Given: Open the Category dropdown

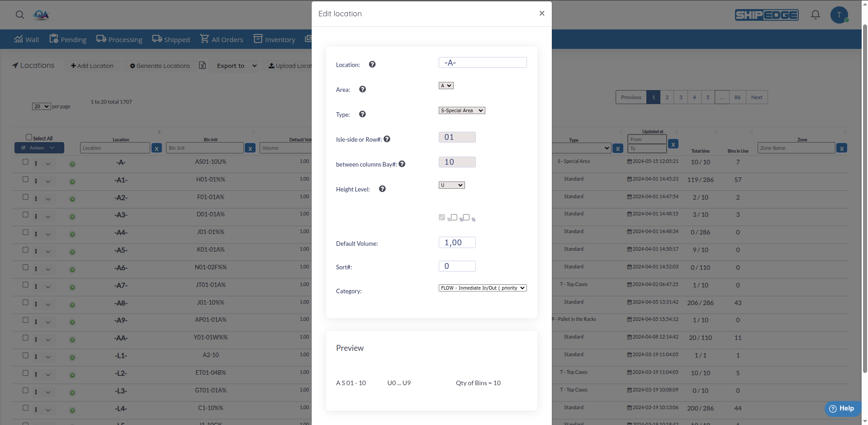Looking at the screenshot, I should 482,288.
